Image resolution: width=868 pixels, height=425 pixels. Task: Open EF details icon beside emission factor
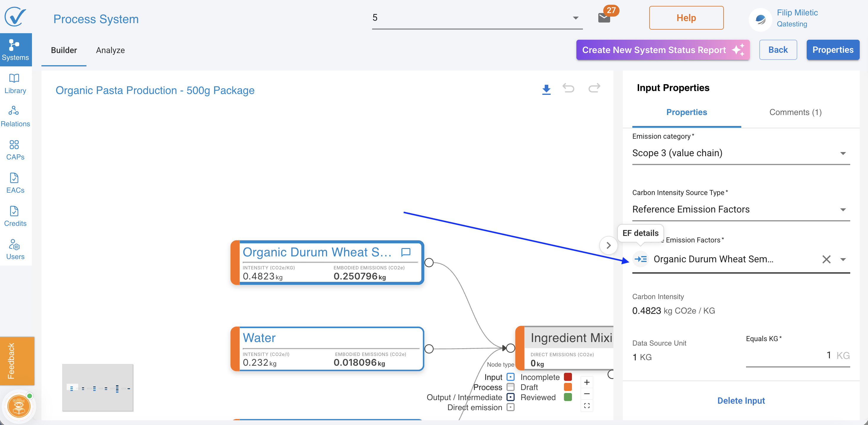pyautogui.click(x=640, y=259)
